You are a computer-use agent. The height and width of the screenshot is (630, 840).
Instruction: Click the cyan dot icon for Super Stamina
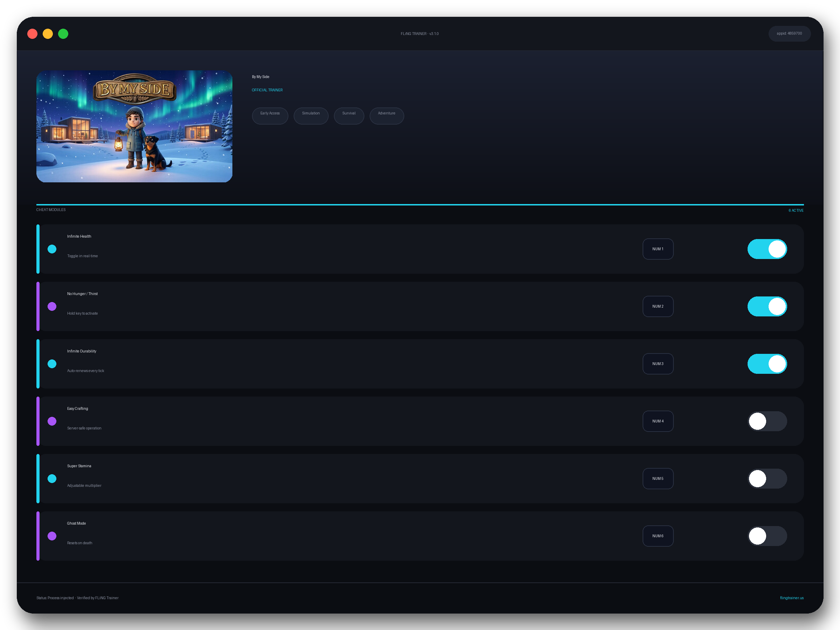52,478
